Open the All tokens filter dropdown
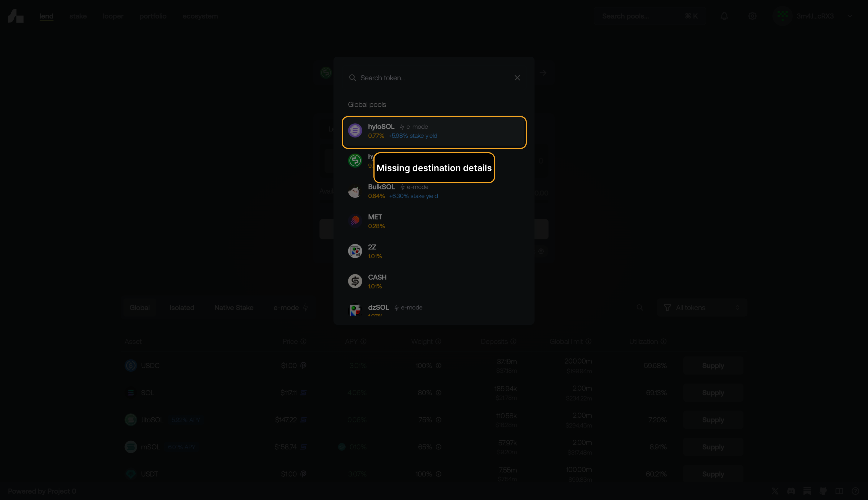Image resolution: width=868 pixels, height=500 pixels. click(702, 308)
